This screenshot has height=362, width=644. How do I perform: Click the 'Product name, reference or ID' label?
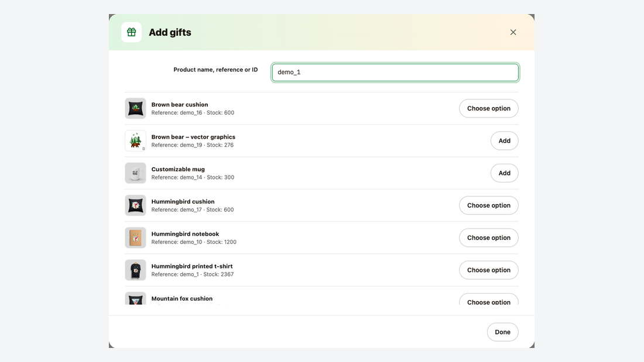(x=215, y=70)
